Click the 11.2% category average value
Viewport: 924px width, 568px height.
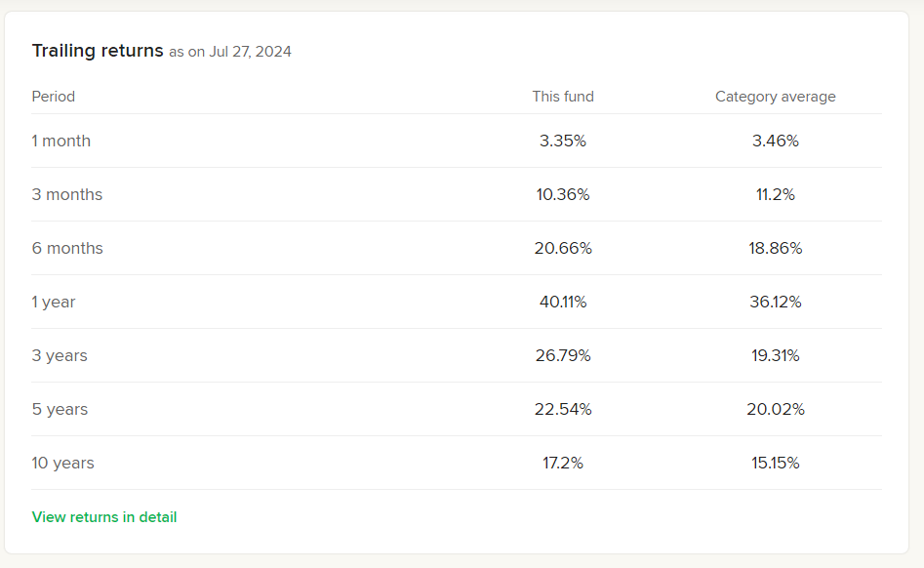776,194
